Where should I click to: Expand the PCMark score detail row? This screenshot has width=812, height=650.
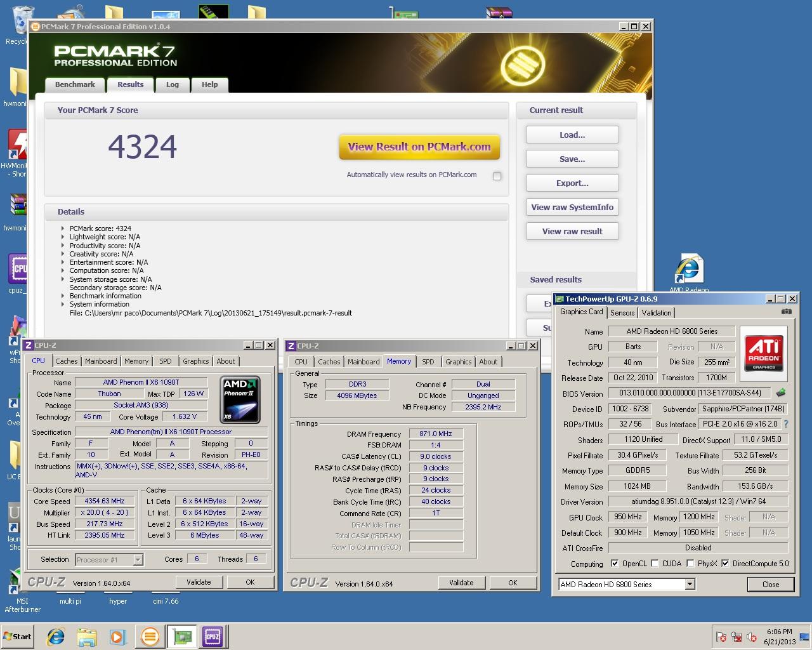(63, 229)
